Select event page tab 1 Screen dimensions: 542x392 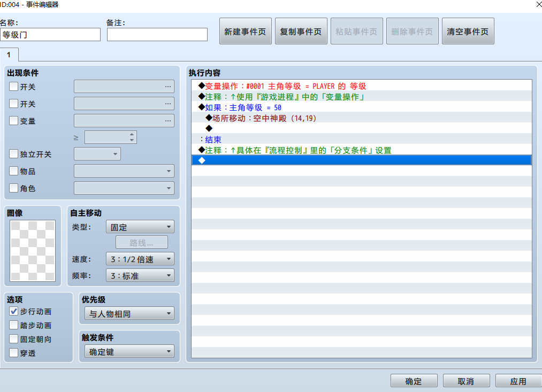point(9,55)
